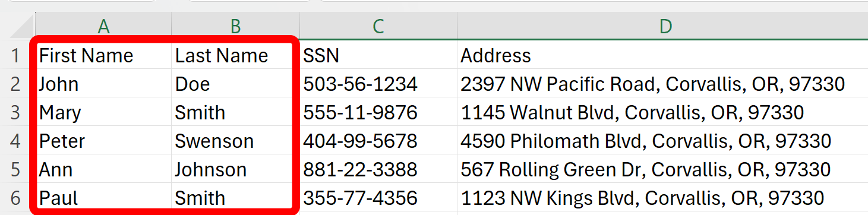Screen dimensions: 868x215
Task: Select column D header
Action: 662,26
